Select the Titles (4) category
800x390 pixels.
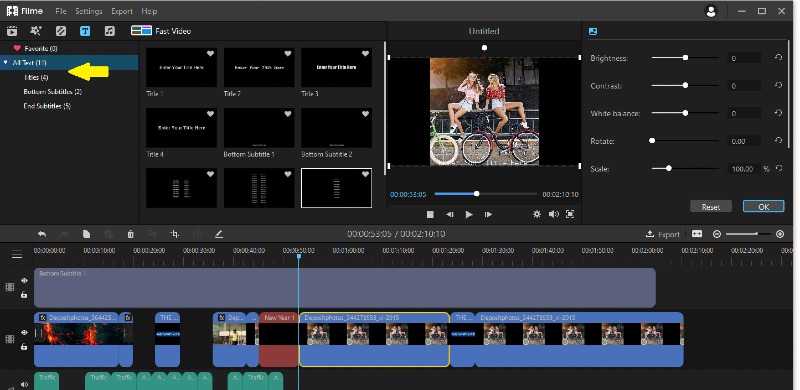(36, 78)
